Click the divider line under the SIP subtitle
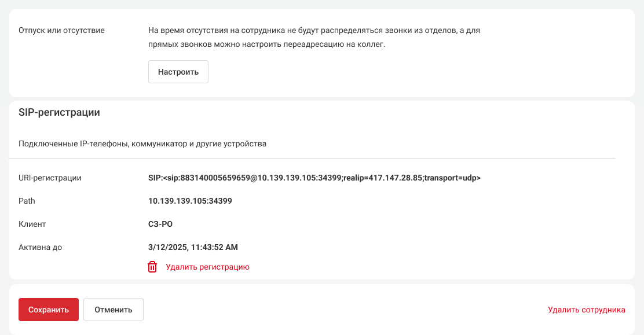 pyautogui.click(x=313, y=158)
